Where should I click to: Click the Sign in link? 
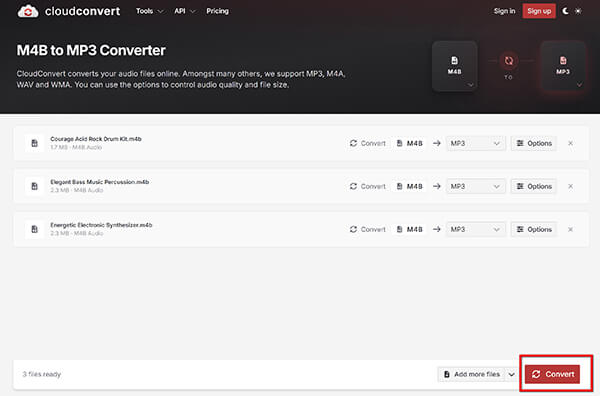click(504, 11)
